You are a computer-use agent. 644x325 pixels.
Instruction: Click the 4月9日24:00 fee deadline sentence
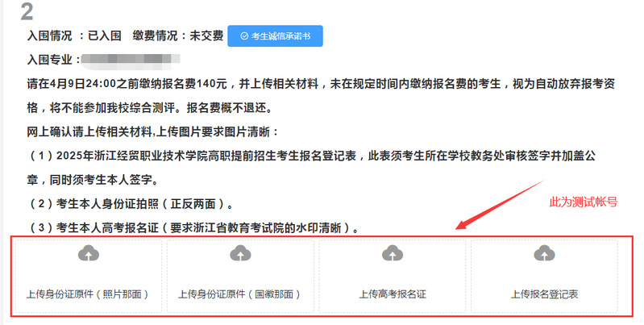321,96
